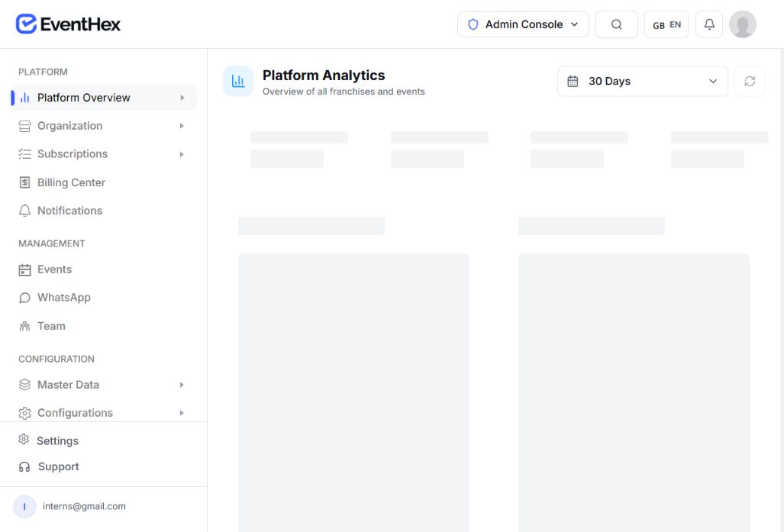Select Platform Overview in sidebar
Image resolution: width=784 pixels, height=532 pixels.
(x=104, y=98)
